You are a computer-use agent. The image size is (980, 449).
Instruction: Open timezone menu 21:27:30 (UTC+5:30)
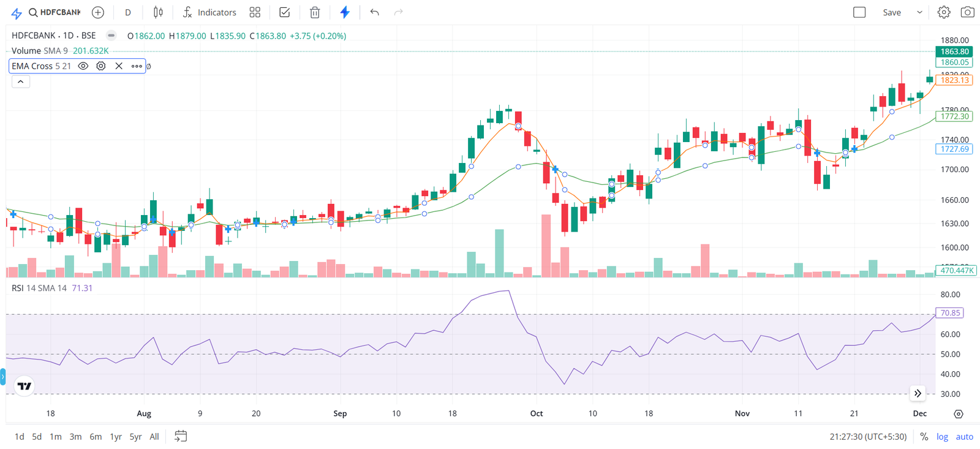click(868, 437)
